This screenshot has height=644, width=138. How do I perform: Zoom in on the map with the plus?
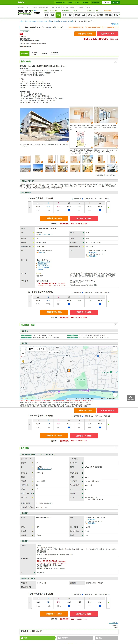coord(23,349)
